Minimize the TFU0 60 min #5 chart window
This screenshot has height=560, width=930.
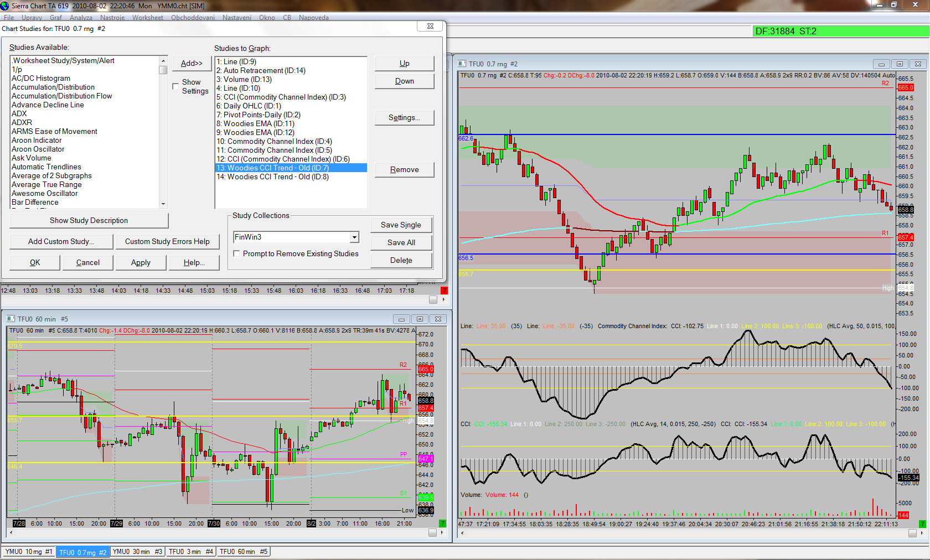[401, 319]
